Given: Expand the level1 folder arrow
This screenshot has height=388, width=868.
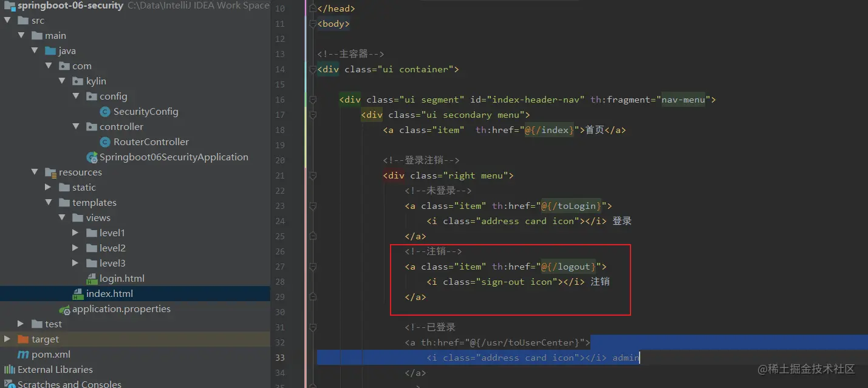Looking at the screenshot, I should point(75,233).
